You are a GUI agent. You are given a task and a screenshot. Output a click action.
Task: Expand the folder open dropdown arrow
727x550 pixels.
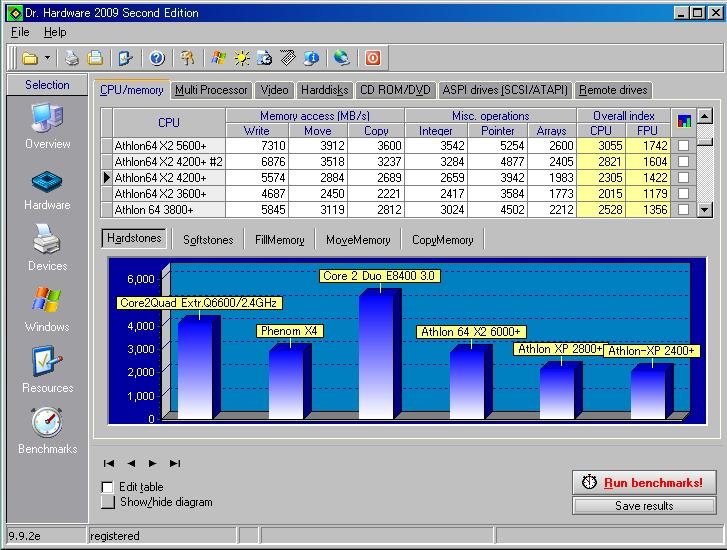[47, 59]
